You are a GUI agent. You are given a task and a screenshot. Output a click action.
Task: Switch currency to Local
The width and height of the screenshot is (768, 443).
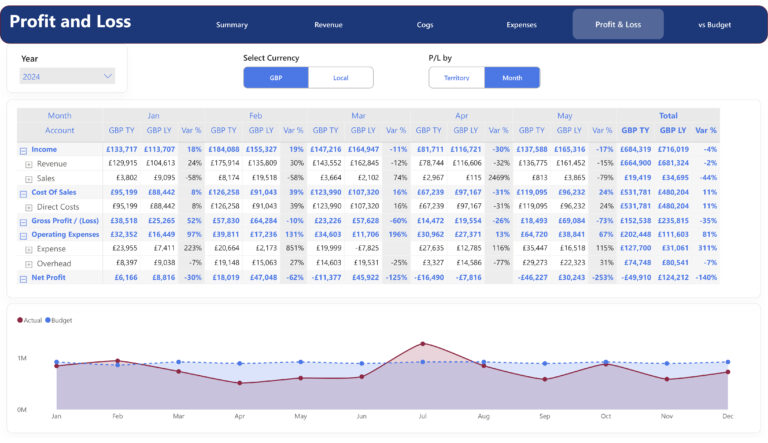(x=340, y=77)
